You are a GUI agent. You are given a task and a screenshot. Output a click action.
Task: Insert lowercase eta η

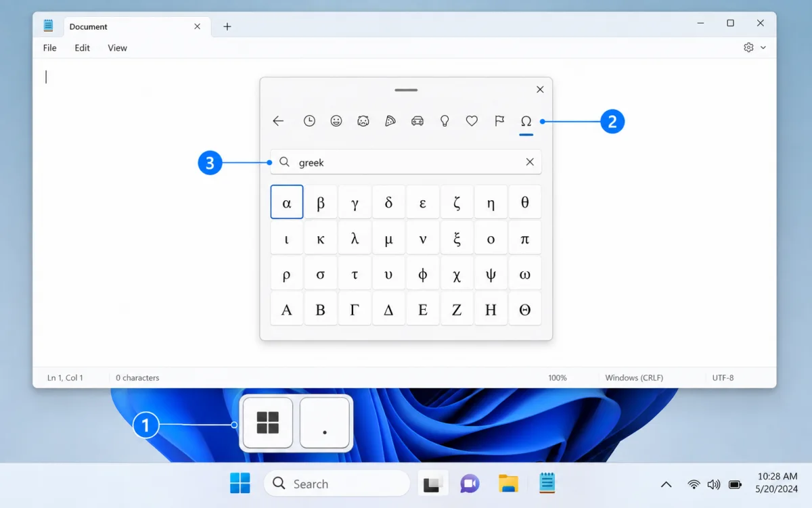point(491,202)
